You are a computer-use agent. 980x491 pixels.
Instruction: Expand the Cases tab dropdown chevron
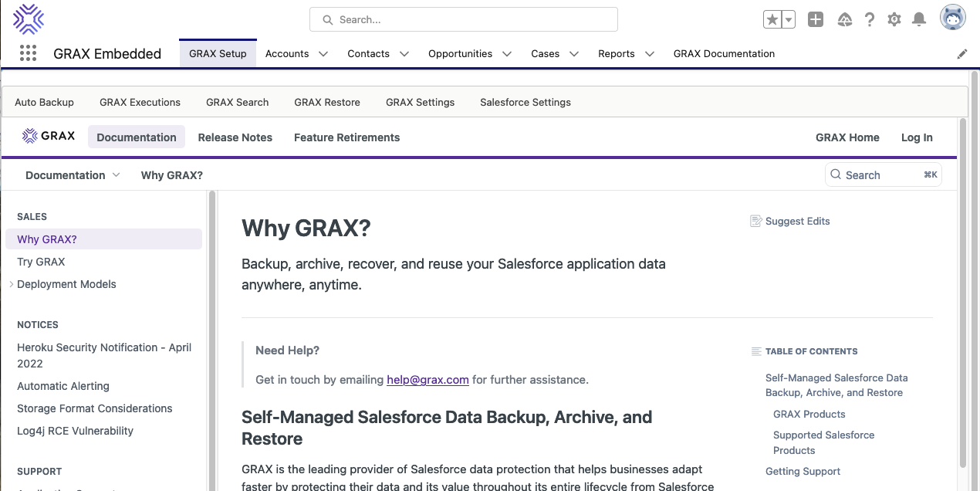[x=574, y=54]
